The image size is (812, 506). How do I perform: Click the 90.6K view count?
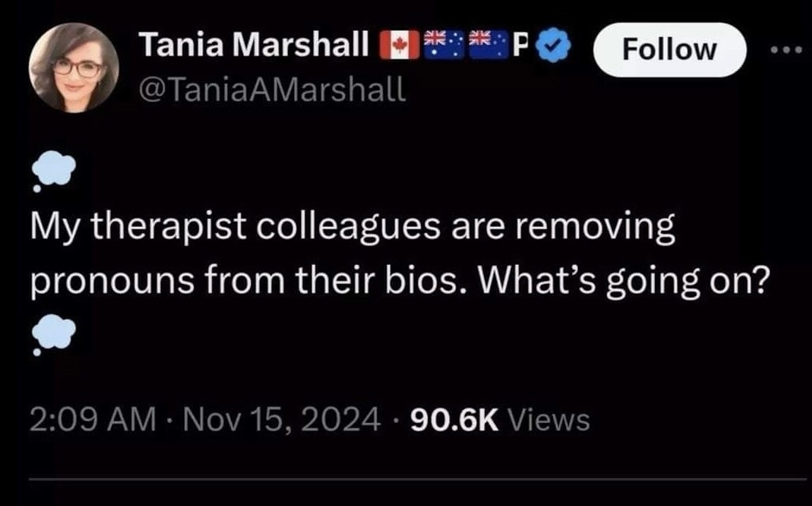point(454,420)
